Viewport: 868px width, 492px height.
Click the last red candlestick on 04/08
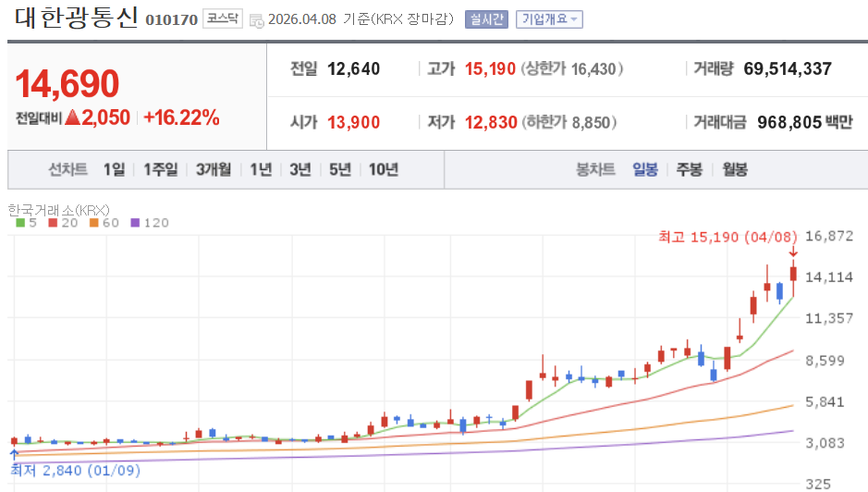tap(793, 278)
